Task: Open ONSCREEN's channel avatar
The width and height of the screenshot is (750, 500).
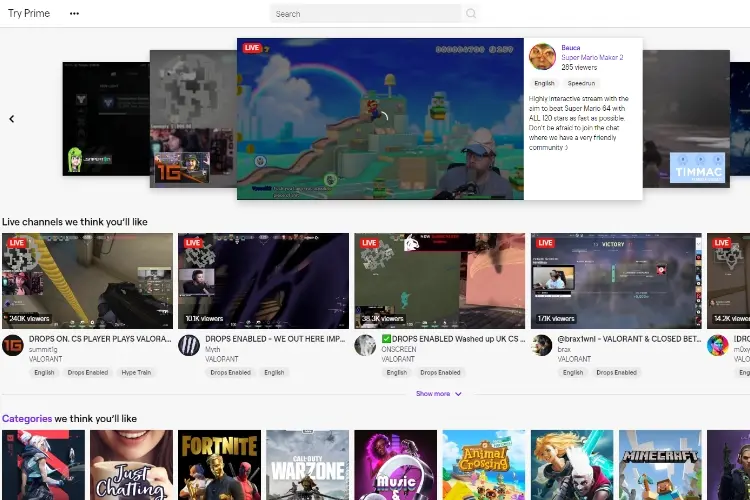Action: (365, 345)
